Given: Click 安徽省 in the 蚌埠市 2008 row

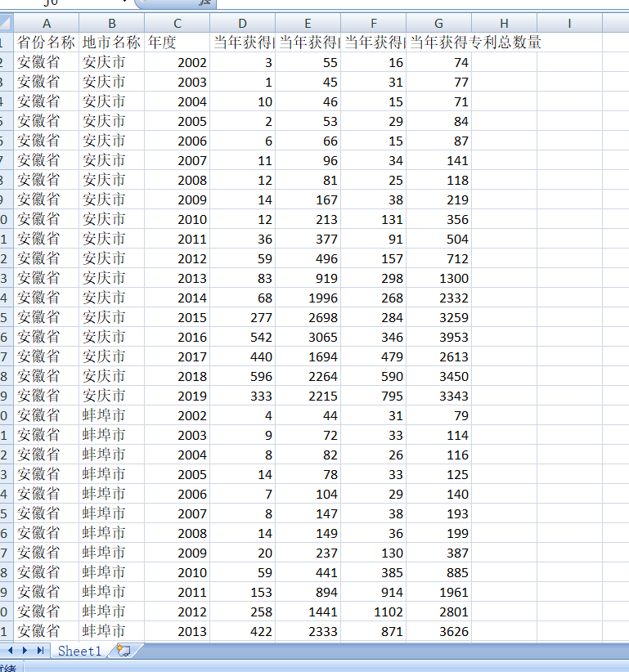Looking at the screenshot, I should point(47,533).
